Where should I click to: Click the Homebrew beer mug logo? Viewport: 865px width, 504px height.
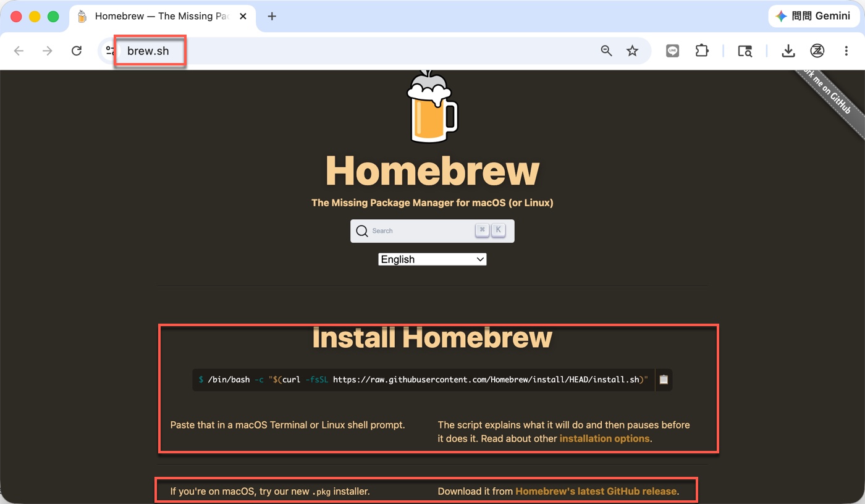432,106
